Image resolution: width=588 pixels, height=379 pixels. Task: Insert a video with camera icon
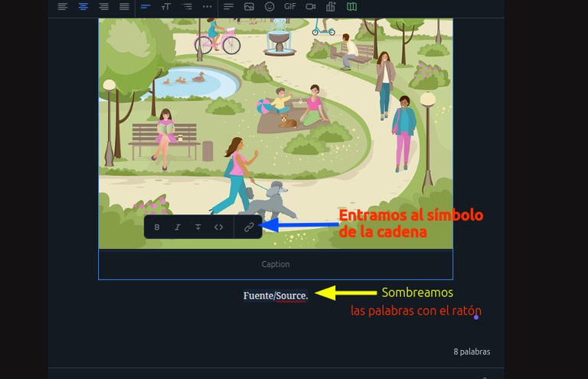(311, 6)
